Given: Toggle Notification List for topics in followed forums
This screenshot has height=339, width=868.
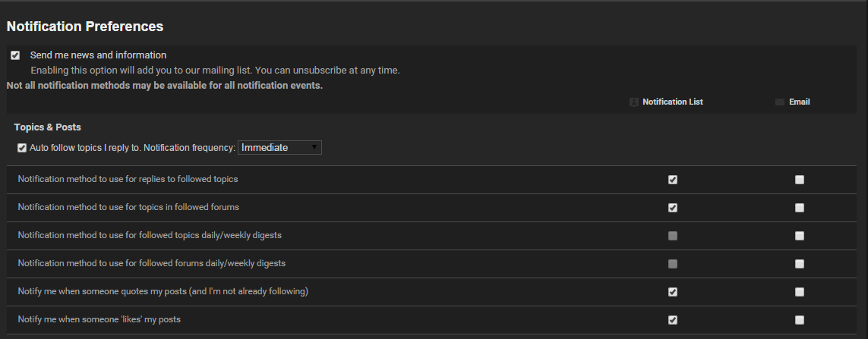Looking at the screenshot, I should [673, 208].
